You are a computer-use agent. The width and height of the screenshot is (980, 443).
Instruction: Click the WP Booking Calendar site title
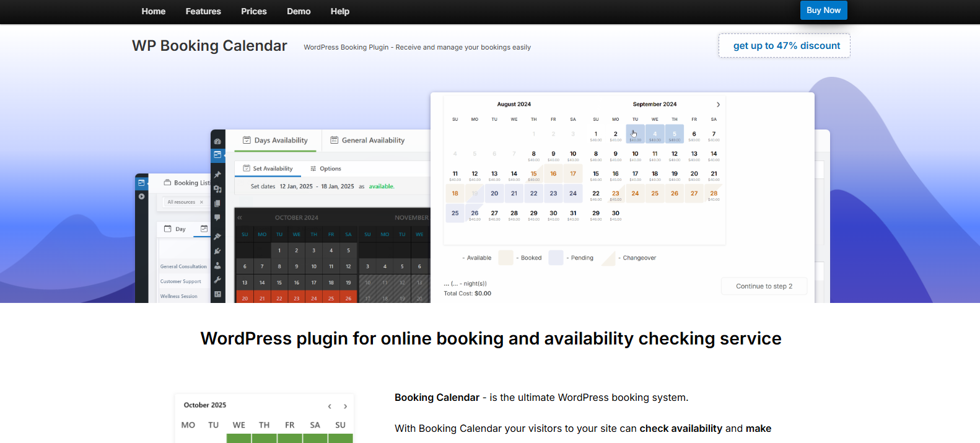[x=209, y=46]
